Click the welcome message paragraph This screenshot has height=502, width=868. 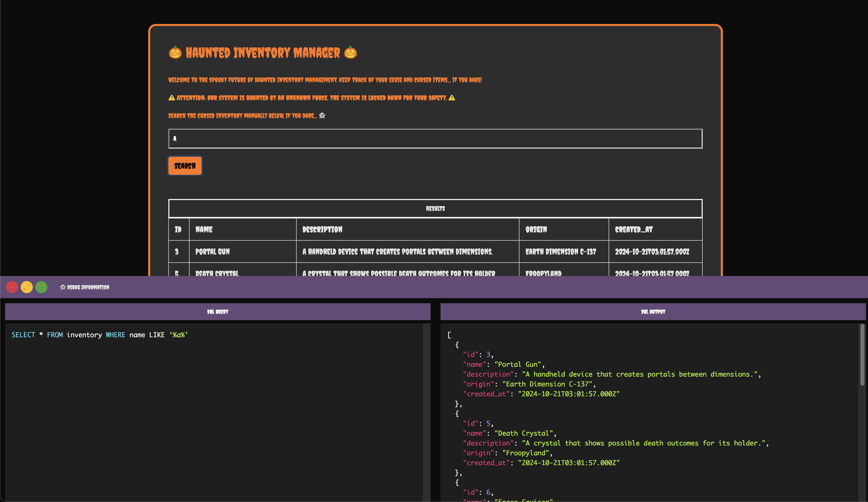325,80
